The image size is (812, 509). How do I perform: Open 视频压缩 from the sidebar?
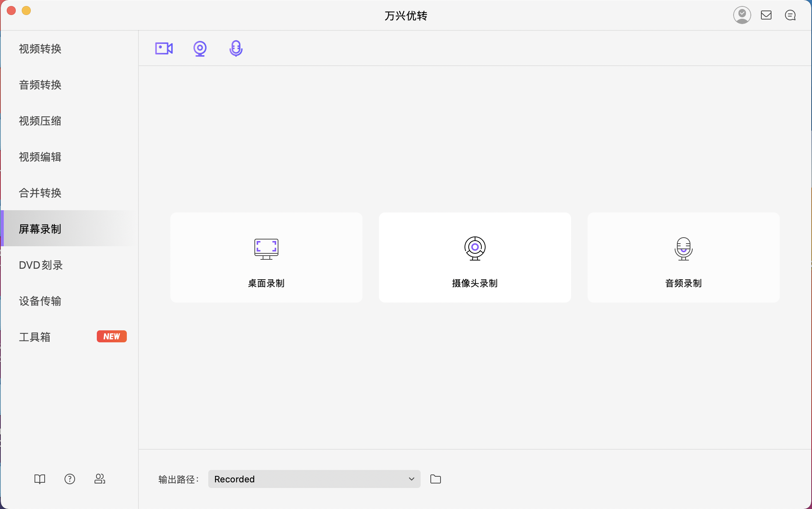(x=40, y=121)
